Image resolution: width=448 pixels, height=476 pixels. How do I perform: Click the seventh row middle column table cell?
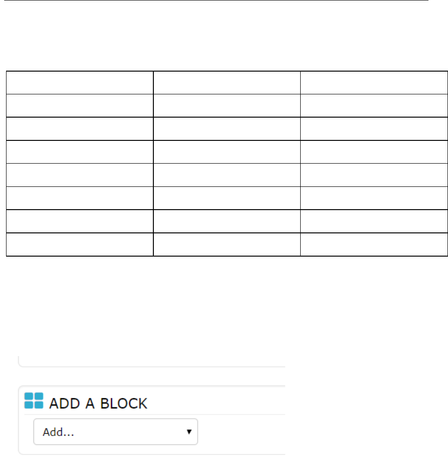227,221
